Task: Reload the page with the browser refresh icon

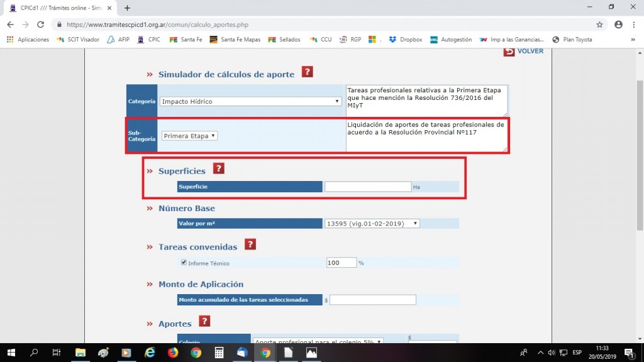Action: [41, 25]
